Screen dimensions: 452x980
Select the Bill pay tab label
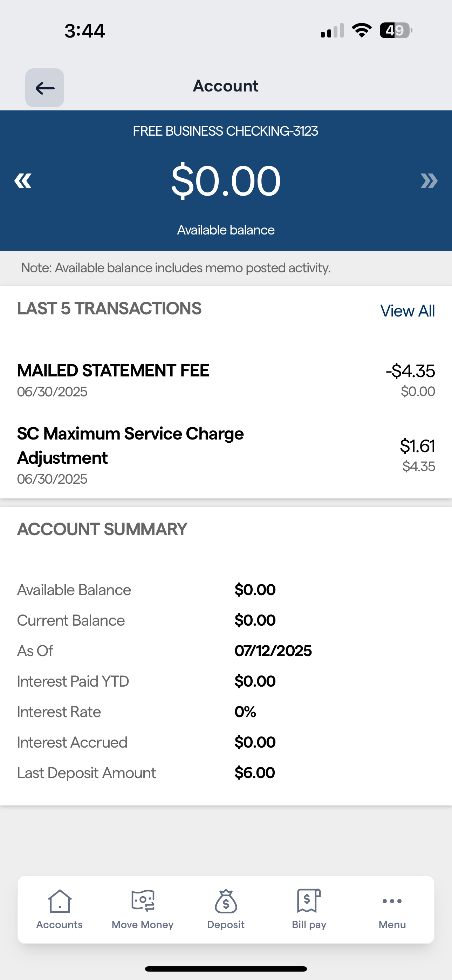tap(309, 925)
